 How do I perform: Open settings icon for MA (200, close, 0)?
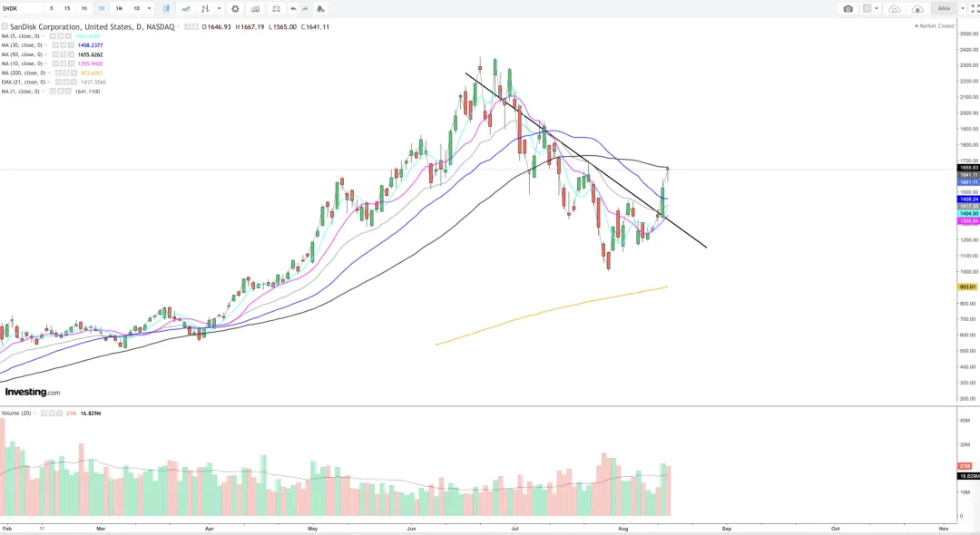[x=65, y=73]
